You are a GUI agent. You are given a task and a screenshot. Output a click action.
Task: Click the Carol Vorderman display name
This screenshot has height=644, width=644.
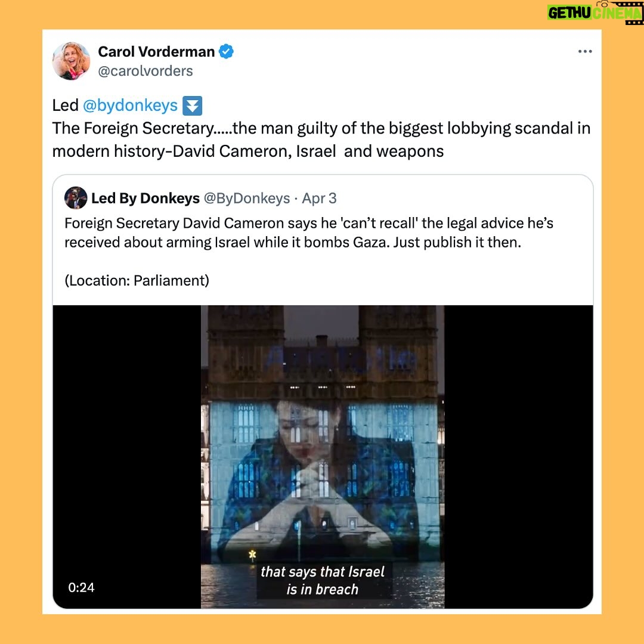[x=156, y=52]
